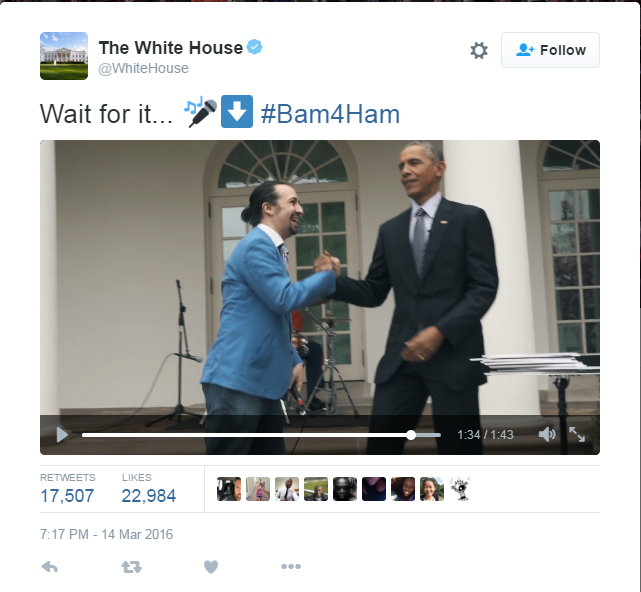Screen dimensions: 641x592
Task: Retweet this tweet
Action: coord(132,567)
